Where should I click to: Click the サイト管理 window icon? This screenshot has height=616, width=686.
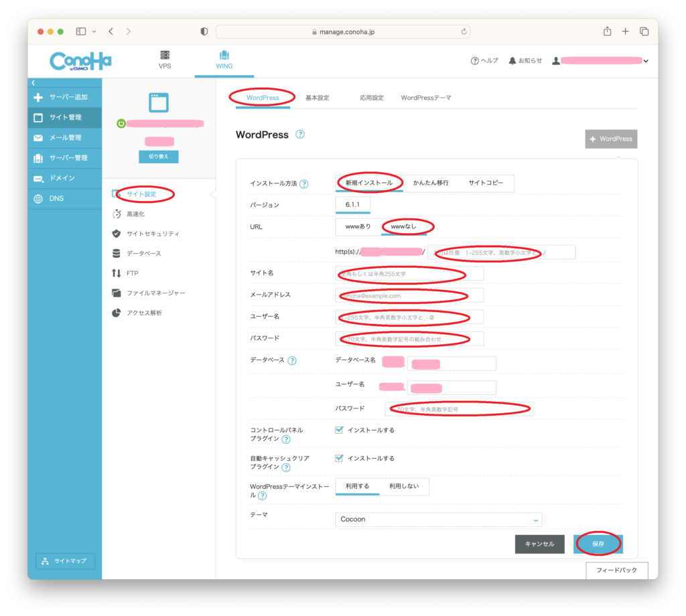pos(38,117)
